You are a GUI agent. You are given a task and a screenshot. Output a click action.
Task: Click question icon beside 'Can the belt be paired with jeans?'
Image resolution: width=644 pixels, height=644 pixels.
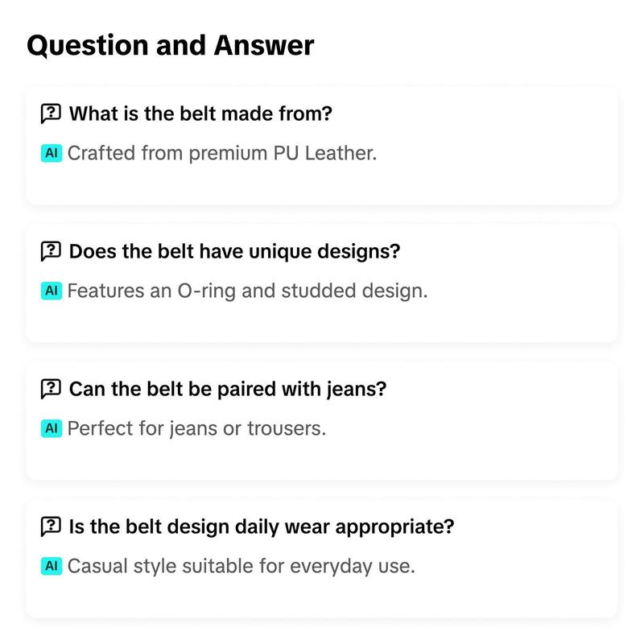point(51,389)
